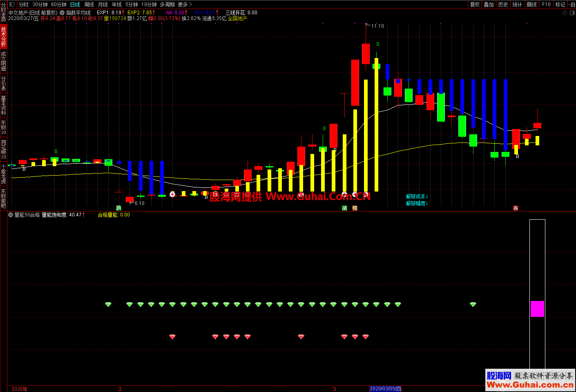Click the first red-white circle dividend marker

click(172, 194)
